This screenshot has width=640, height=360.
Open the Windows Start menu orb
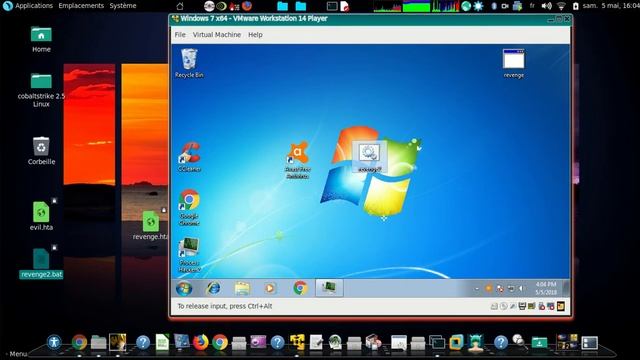point(184,288)
